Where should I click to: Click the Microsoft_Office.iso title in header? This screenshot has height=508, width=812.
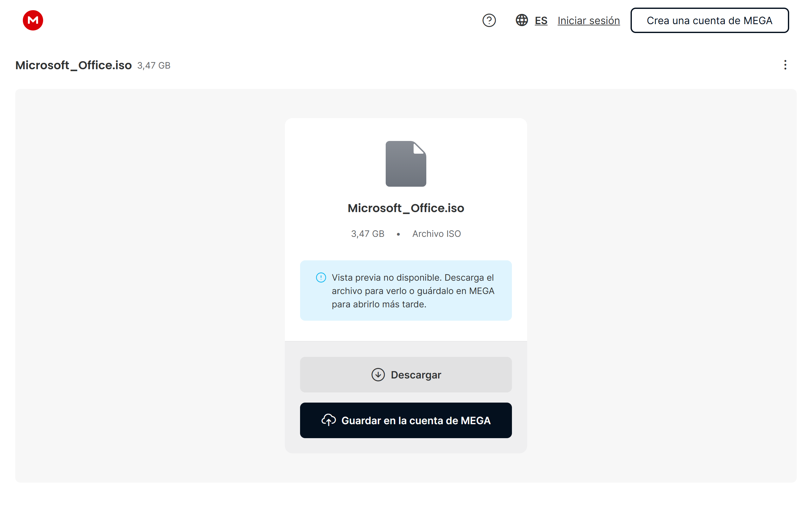pyautogui.click(x=74, y=65)
